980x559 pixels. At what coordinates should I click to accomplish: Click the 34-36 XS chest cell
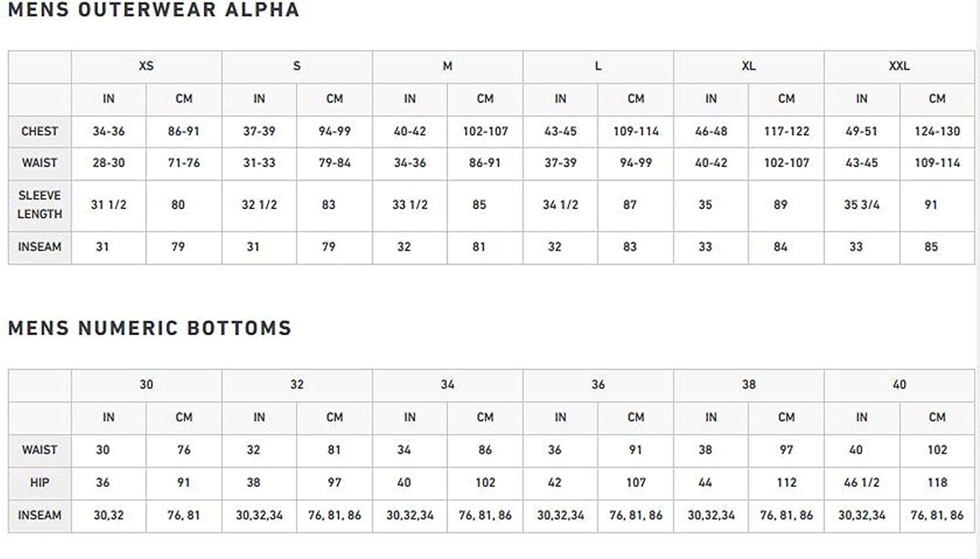(108, 131)
